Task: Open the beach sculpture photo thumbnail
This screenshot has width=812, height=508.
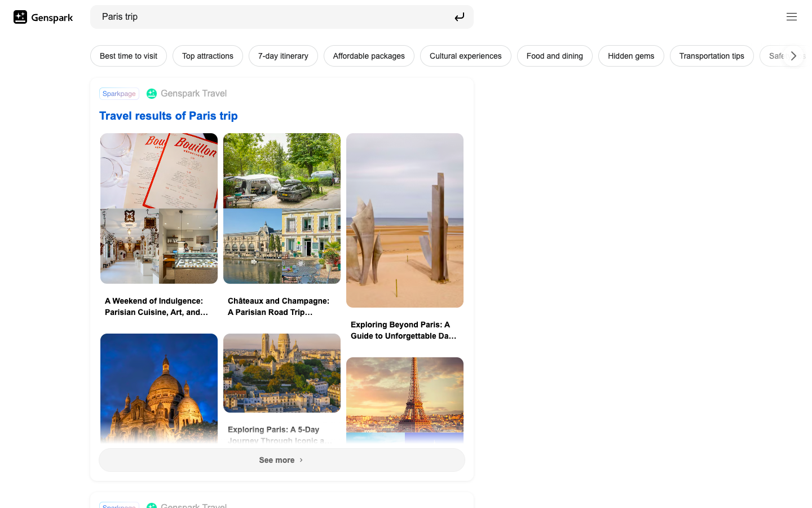Action: 405,220
